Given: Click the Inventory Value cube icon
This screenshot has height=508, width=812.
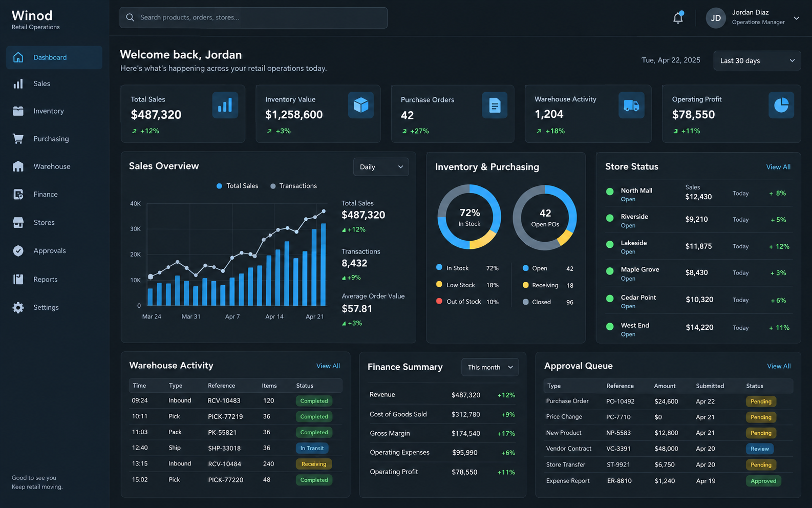Looking at the screenshot, I should 361,105.
